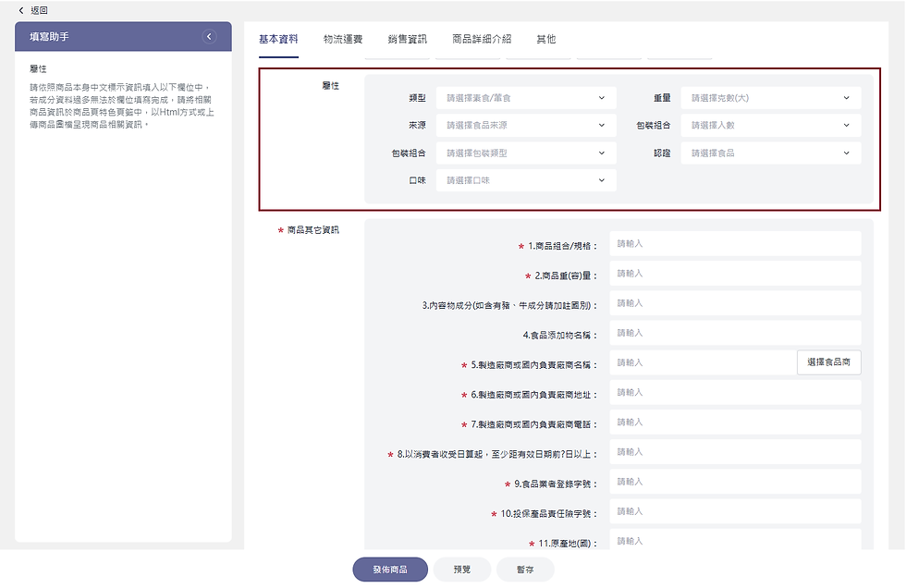
Task: Click the 暫存 save draft button
Action: tap(525, 570)
